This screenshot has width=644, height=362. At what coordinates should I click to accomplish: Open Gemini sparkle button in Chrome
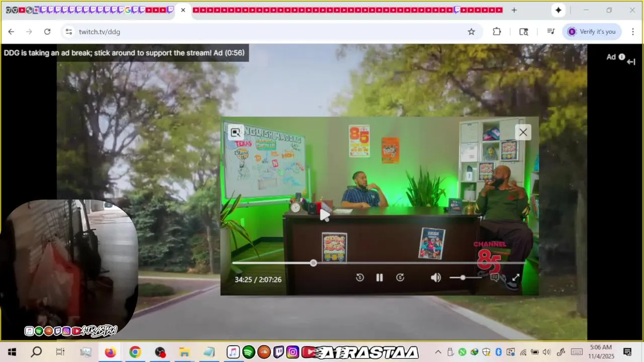coord(558,10)
